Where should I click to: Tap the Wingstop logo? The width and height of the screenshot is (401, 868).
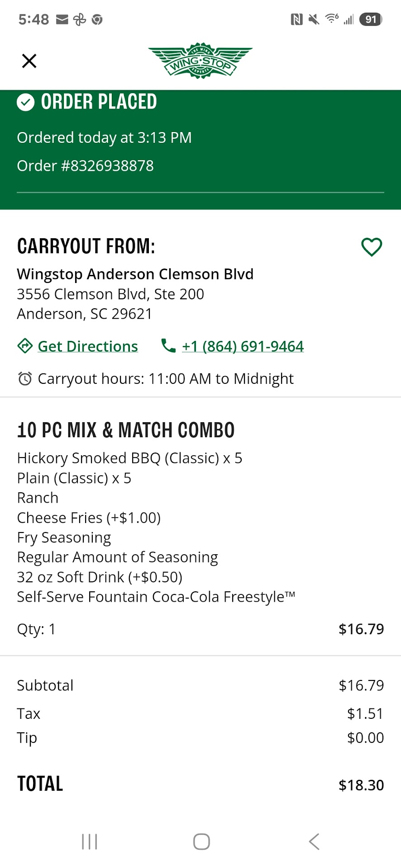pos(200,61)
